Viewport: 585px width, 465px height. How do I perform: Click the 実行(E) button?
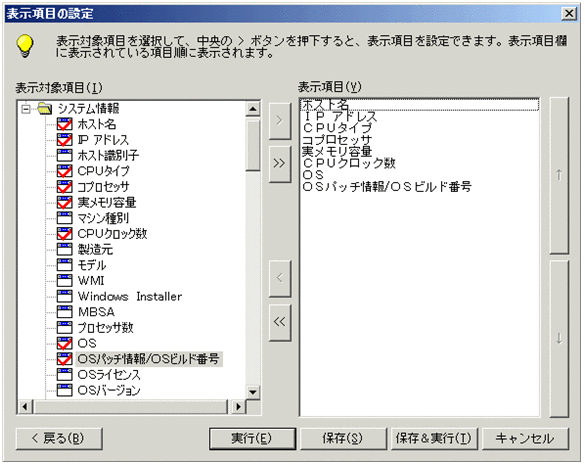[x=252, y=439]
